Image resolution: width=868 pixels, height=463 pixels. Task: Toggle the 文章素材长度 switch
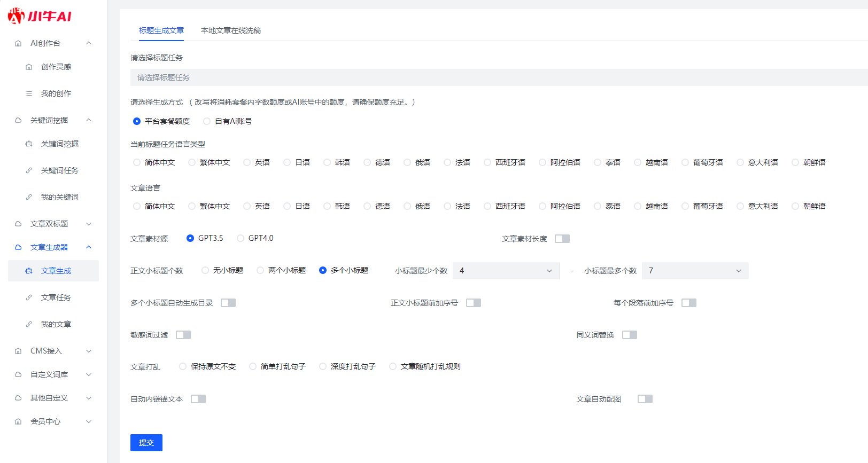tap(562, 239)
